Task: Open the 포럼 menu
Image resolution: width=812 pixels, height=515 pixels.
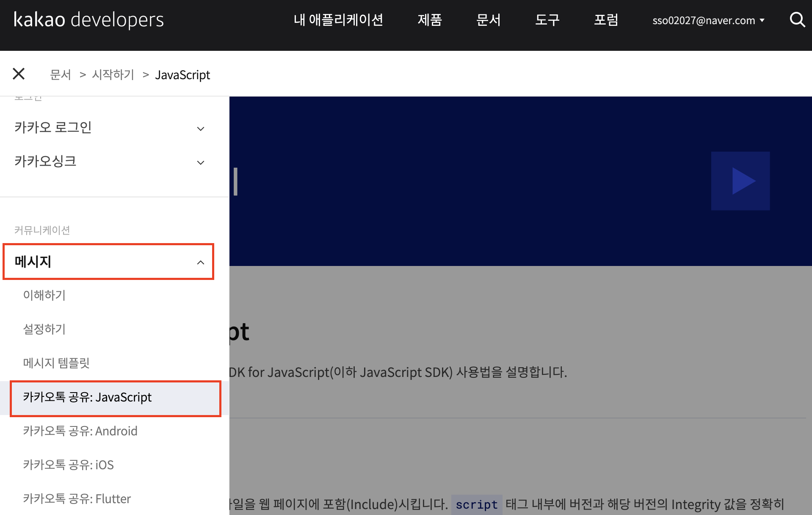Action: tap(606, 20)
